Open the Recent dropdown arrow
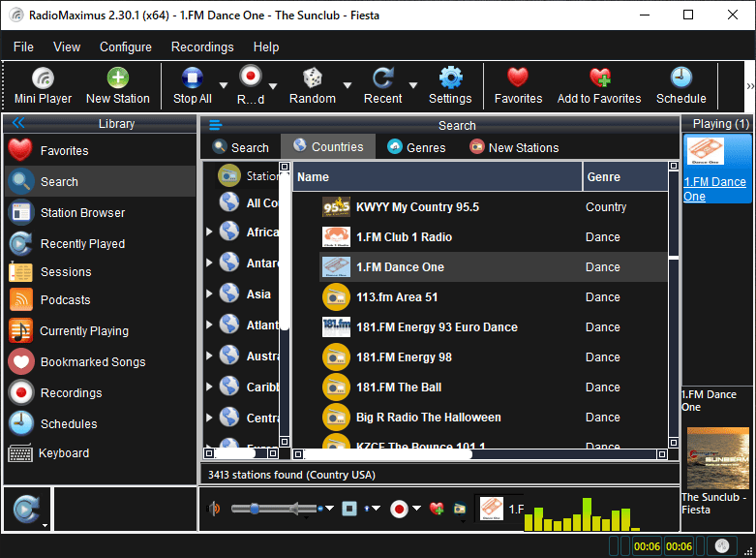The image size is (756, 558). [413, 85]
